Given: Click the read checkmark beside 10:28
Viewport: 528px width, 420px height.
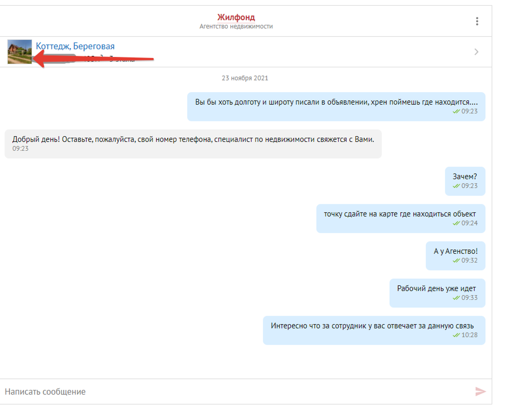Looking at the screenshot, I should click(456, 335).
